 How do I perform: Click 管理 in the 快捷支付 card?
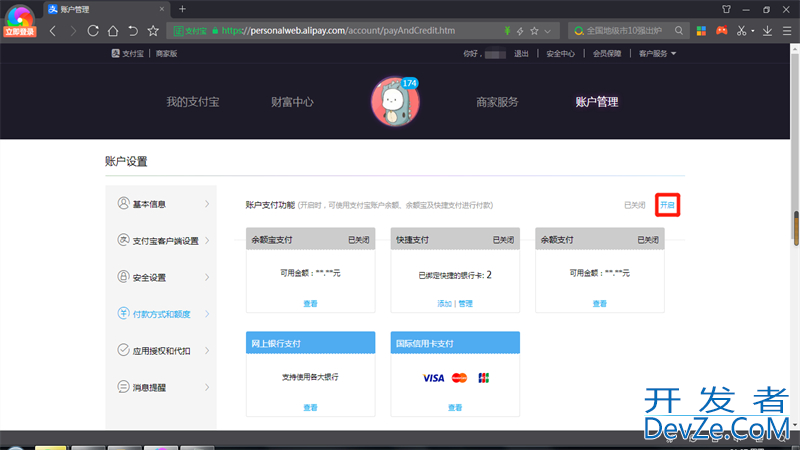[465, 304]
